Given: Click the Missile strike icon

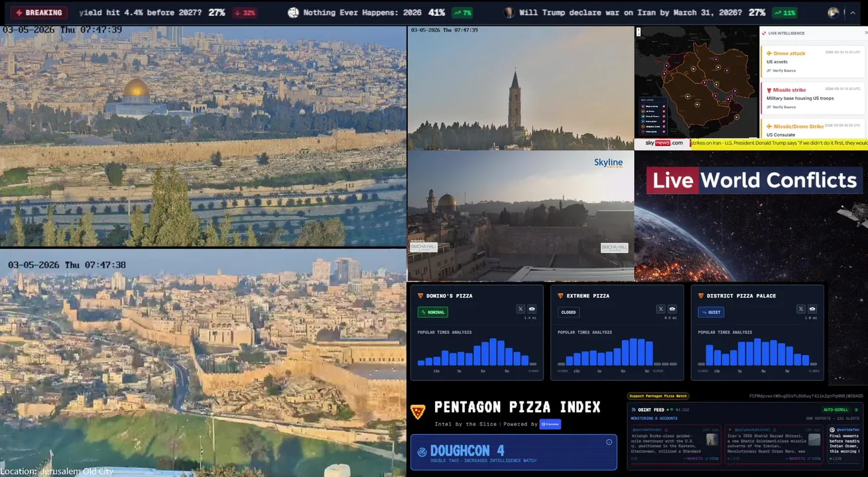Looking at the screenshot, I should 769,90.
